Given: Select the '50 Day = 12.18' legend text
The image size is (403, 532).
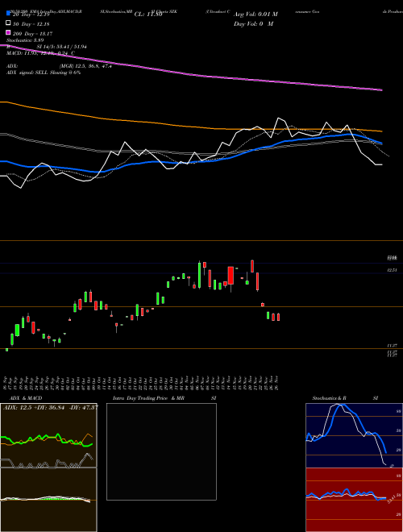Looking at the screenshot, I should 31,24.
